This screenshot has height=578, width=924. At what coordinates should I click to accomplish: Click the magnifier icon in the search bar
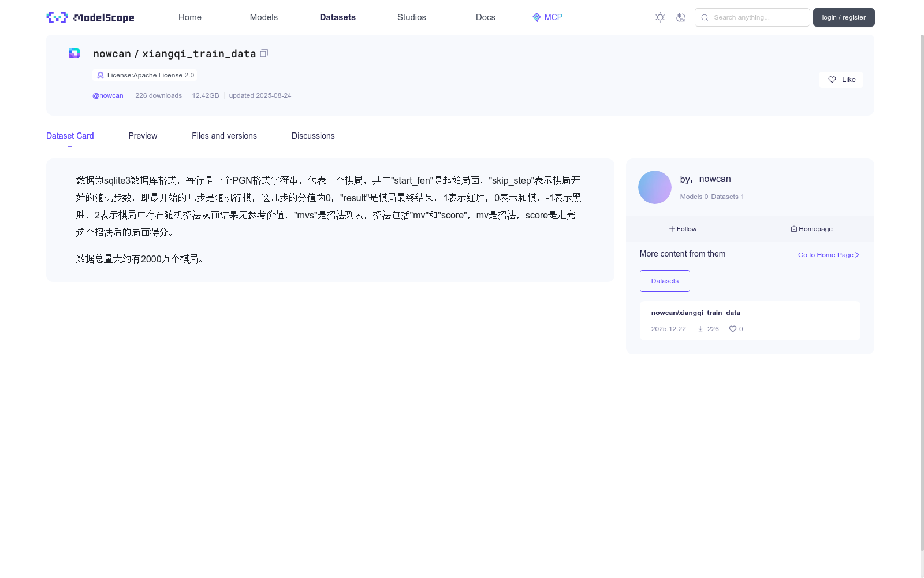point(705,17)
